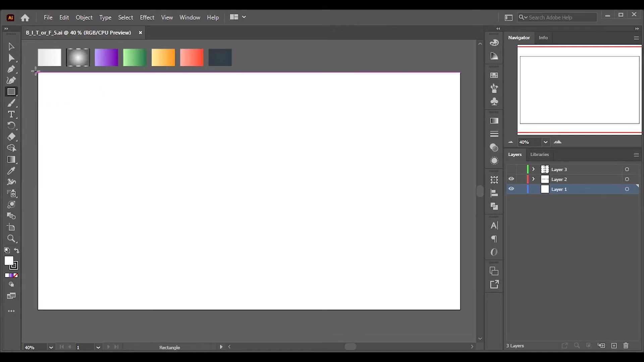The image size is (644, 362).
Task: Select the Zoom tool
Action: coord(11,239)
